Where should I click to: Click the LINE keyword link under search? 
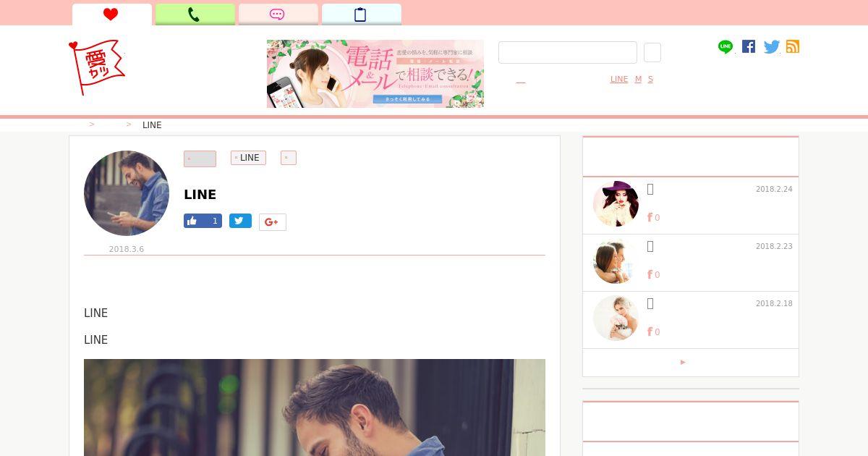coord(619,80)
